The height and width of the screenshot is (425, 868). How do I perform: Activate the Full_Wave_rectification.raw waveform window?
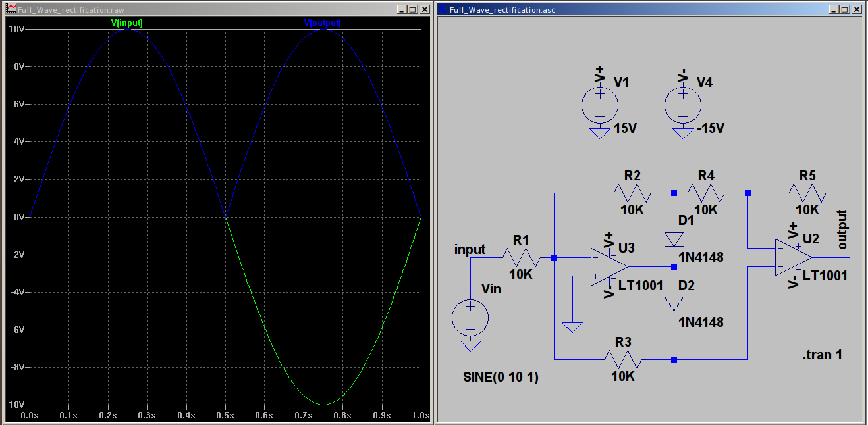198,10
